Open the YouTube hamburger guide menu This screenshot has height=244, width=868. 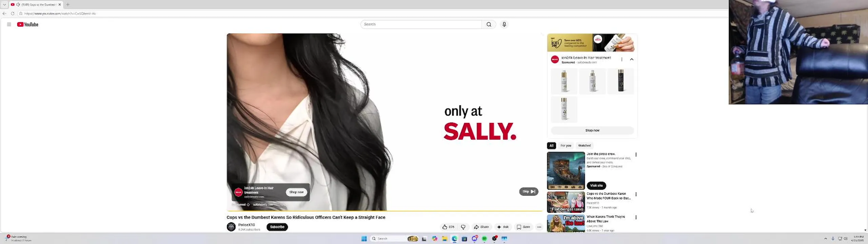coord(9,24)
